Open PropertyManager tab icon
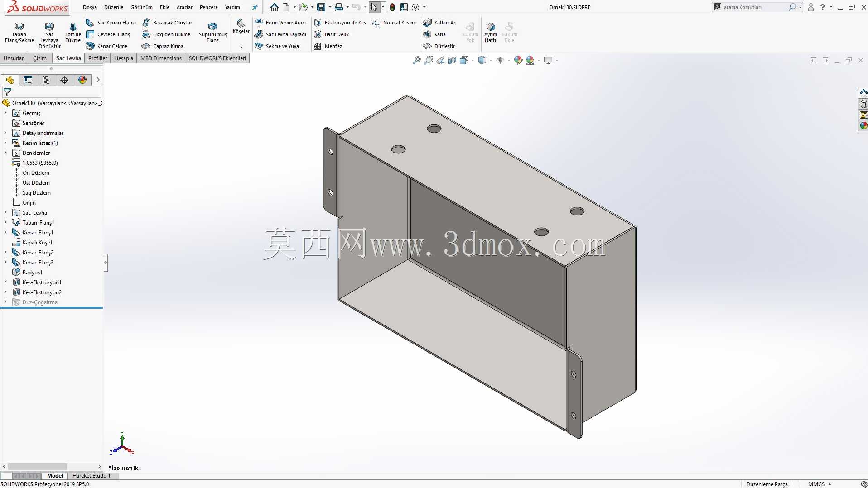Image resolution: width=868 pixels, height=488 pixels. [x=28, y=80]
